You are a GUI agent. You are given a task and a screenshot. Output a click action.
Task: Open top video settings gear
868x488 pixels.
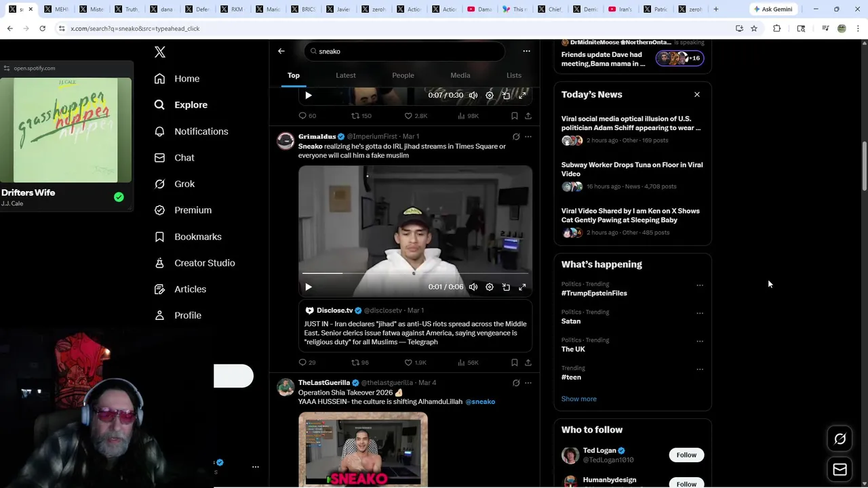click(x=490, y=96)
